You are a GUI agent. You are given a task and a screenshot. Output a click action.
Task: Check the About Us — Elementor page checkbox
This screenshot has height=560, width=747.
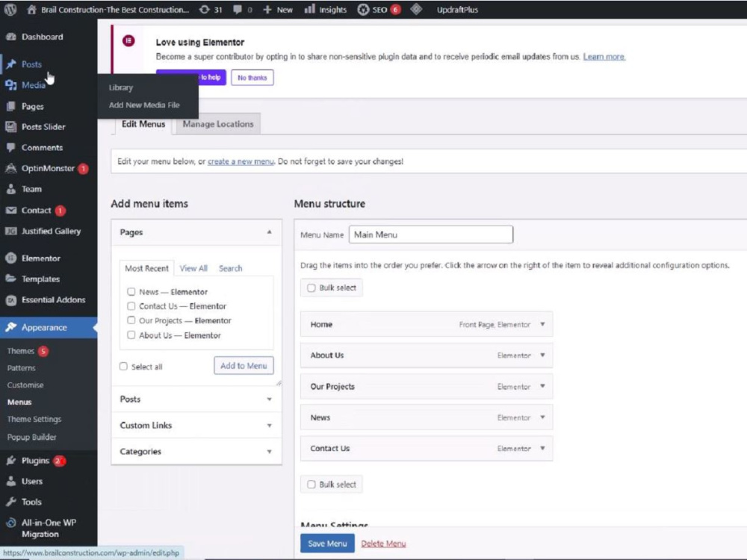pos(131,335)
